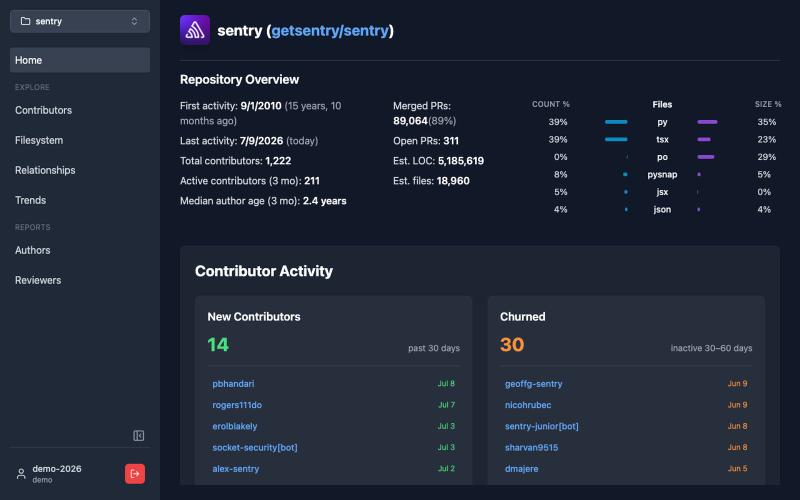The image size is (800, 500).
Task: Click the Jul 8 date for pbhandari
Action: (x=446, y=384)
